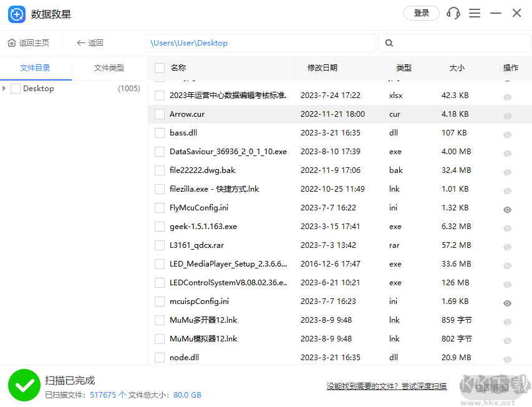This screenshot has height=407, width=532.
Task: Click the home icon beside 返回主页
Action: [11, 42]
